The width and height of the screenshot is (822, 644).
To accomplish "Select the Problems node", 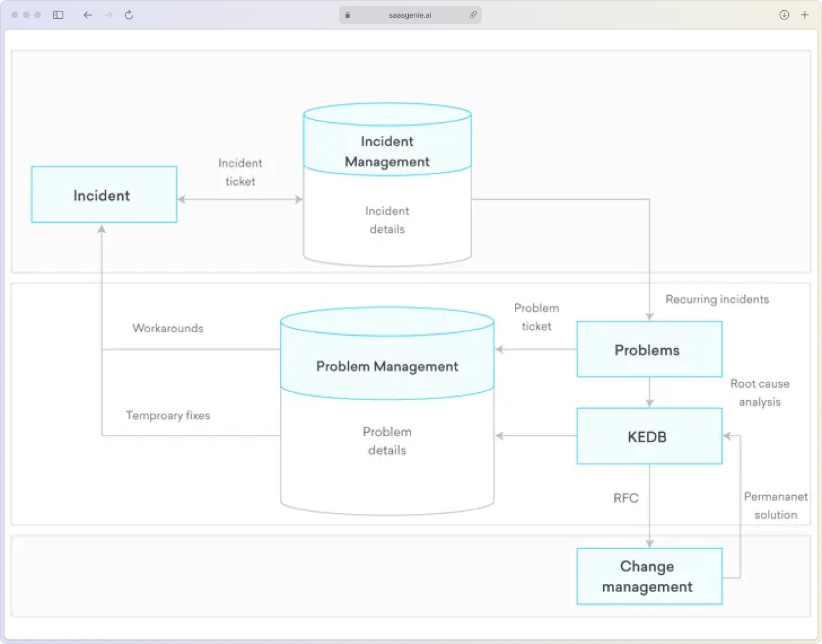I will [648, 349].
